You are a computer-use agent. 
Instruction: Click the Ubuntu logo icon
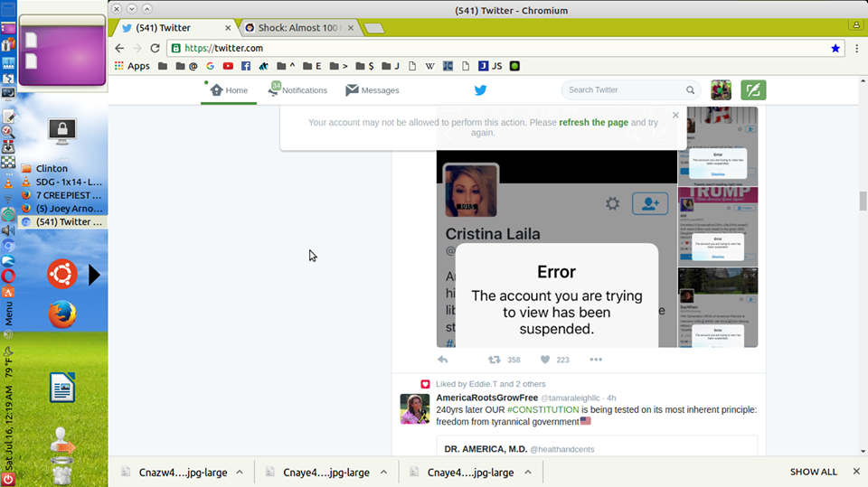(x=62, y=274)
